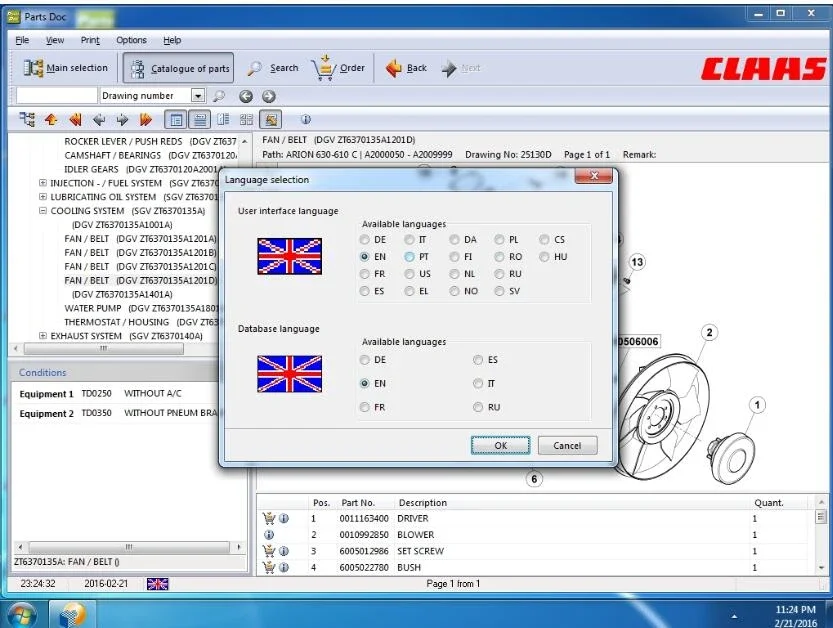Expand the EXHAUST SYSTEM tree node
The width and height of the screenshot is (833, 628).
click(42, 336)
